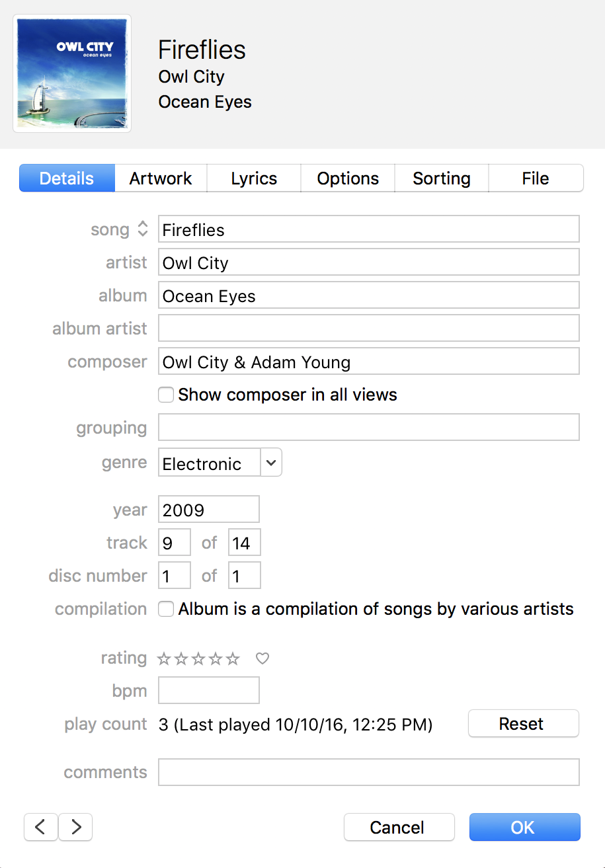
Task: Click the track number field showing 9
Action: click(x=175, y=542)
